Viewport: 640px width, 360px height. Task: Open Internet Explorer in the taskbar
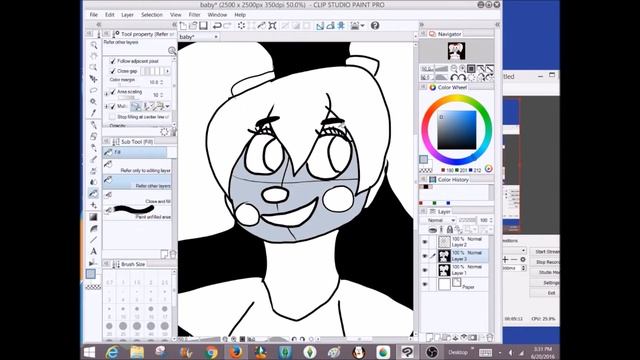click(112, 352)
